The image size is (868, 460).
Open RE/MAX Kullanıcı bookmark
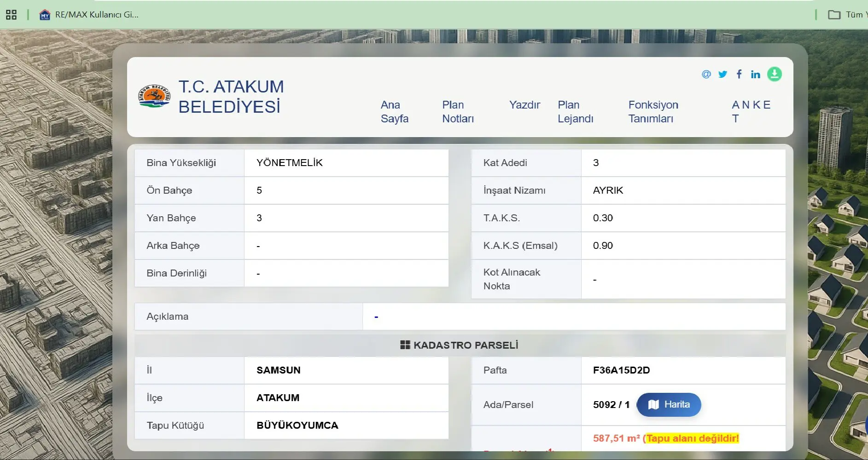tap(89, 15)
